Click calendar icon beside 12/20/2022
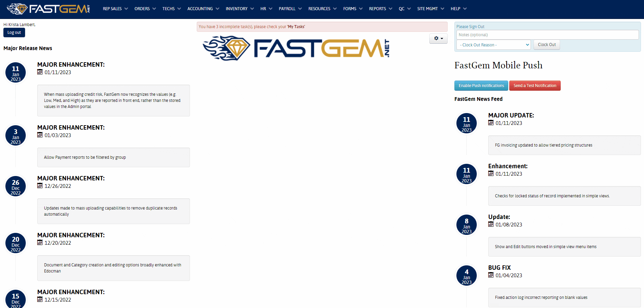 click(x=40, y=243)
